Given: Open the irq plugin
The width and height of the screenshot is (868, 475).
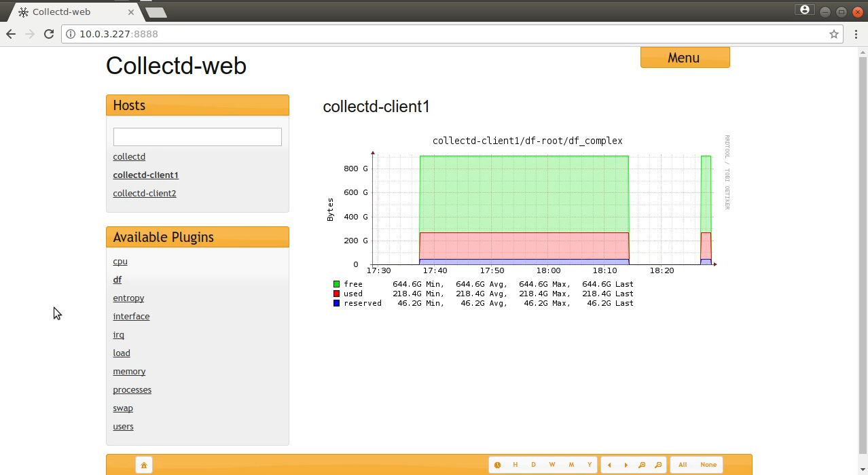Looking at the screenshot, I should click(x=118, y=334).
